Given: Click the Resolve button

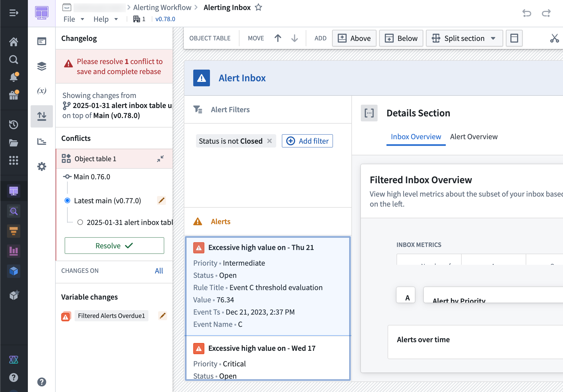Looking at the screenshot, I should [114, 246].
